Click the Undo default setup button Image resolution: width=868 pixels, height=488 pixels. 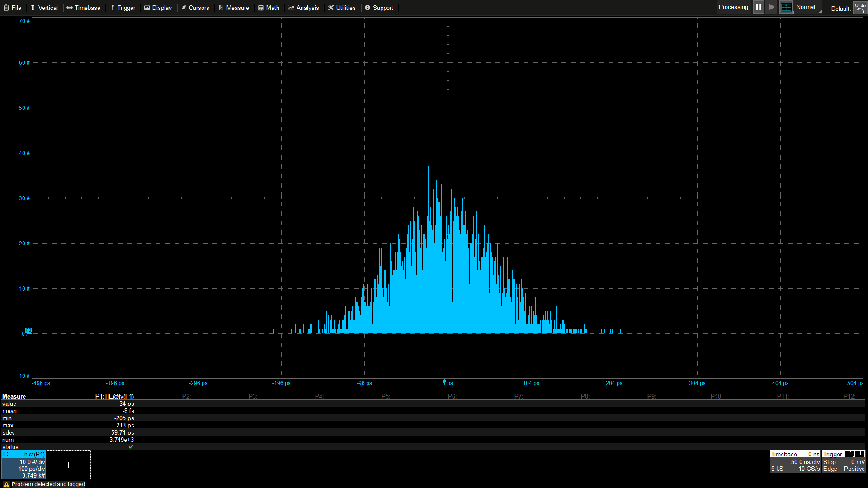[859, 8]
